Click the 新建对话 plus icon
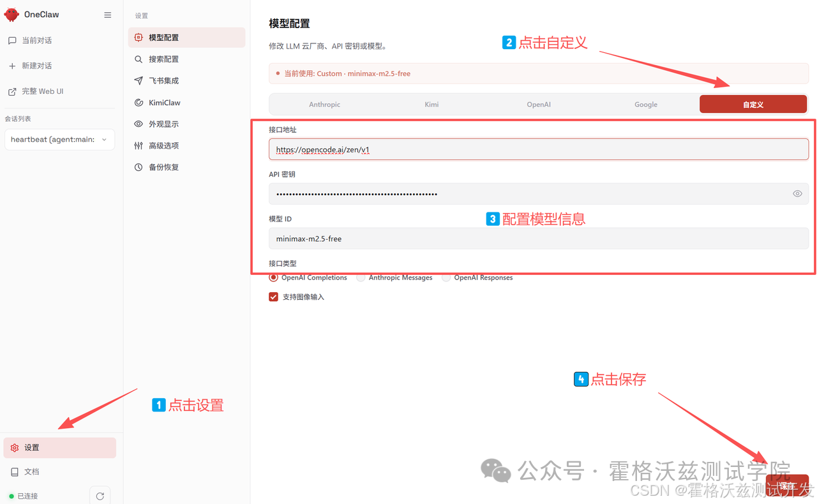 [12, 66]
